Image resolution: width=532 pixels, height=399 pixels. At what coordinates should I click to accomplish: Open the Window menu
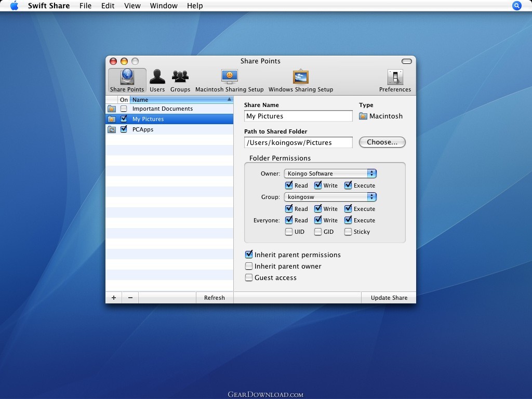pyautogui.click(x=164, y=6)
